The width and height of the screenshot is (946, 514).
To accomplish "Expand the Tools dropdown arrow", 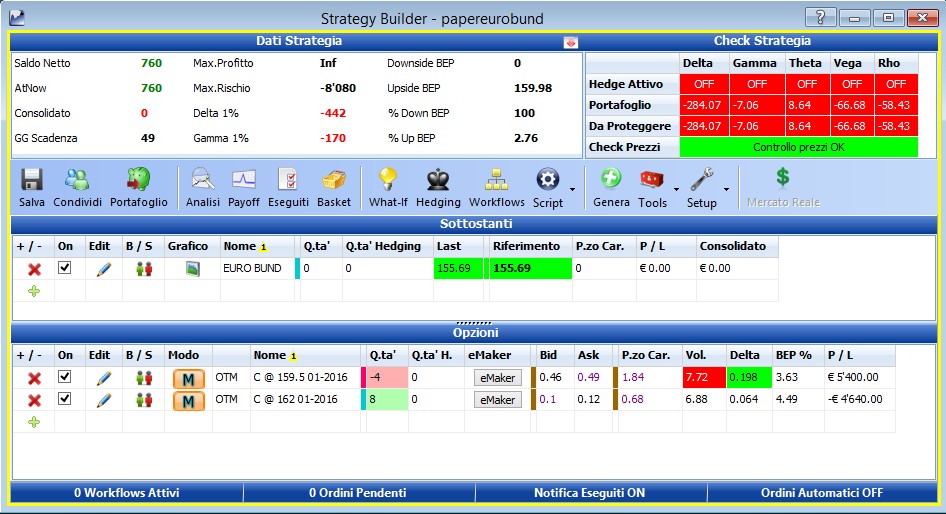I will pyautogui.click(x=676, y=189).
